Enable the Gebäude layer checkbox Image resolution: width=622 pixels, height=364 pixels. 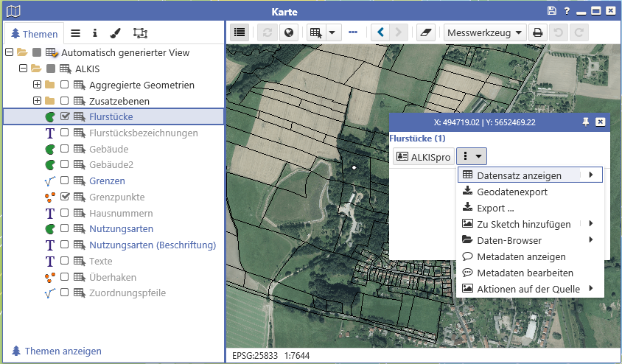pos(65,149)
